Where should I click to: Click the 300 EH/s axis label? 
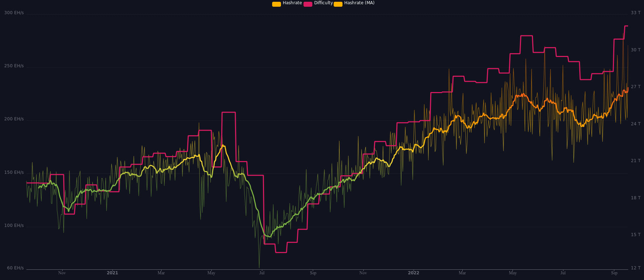[14, 13]
